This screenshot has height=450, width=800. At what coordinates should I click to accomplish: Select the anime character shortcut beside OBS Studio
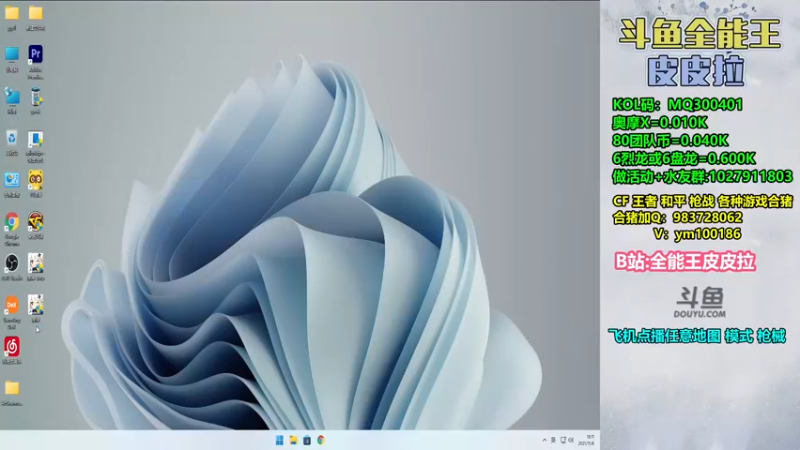[x=35, y=263]
